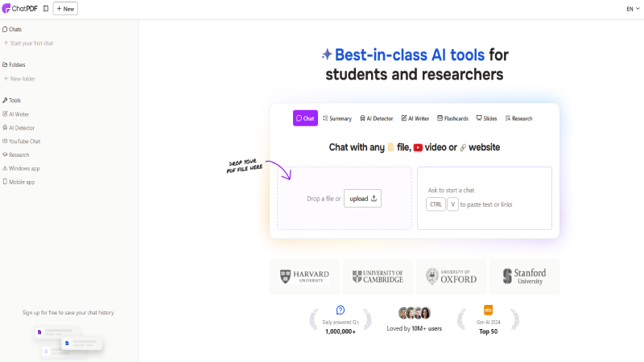Open AI Detector in the sidebar
The image size is (644, 362).
pyautogui.click(x=19, y=128)
